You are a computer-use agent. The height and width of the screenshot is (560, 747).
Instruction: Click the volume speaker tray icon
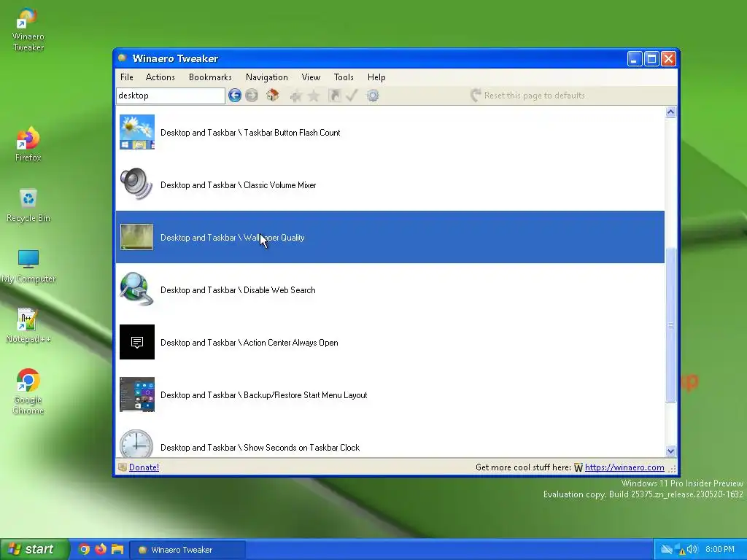pos(692,550)
